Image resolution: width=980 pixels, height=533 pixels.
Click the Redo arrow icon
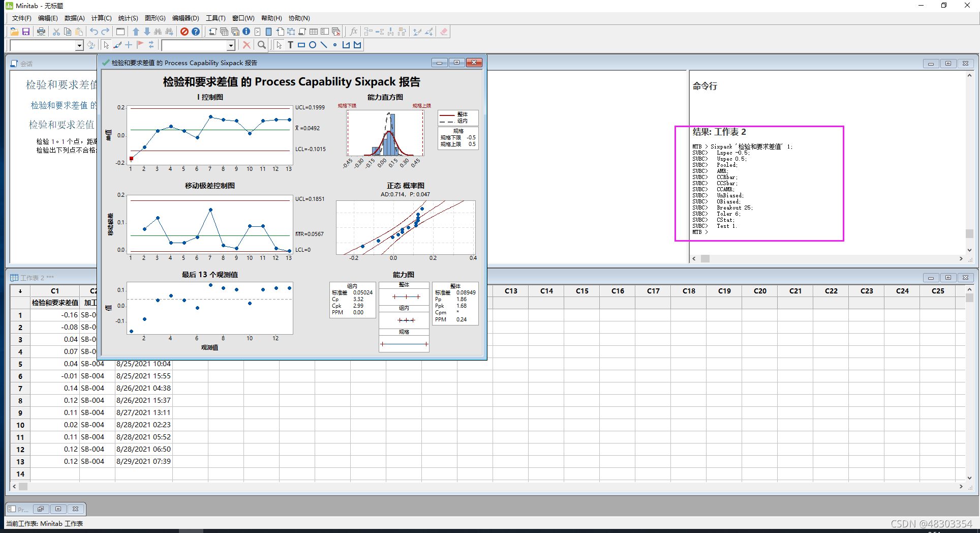tap(105, 32)
